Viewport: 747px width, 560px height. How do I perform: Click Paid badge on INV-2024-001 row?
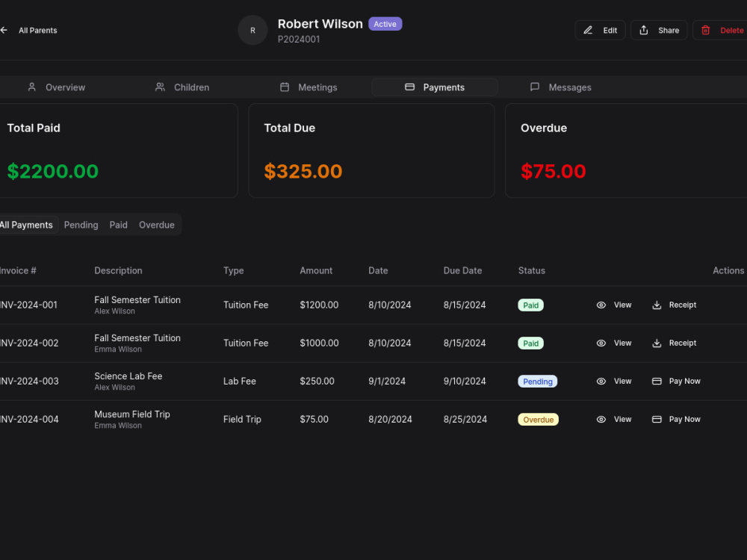tap(530, 305)
